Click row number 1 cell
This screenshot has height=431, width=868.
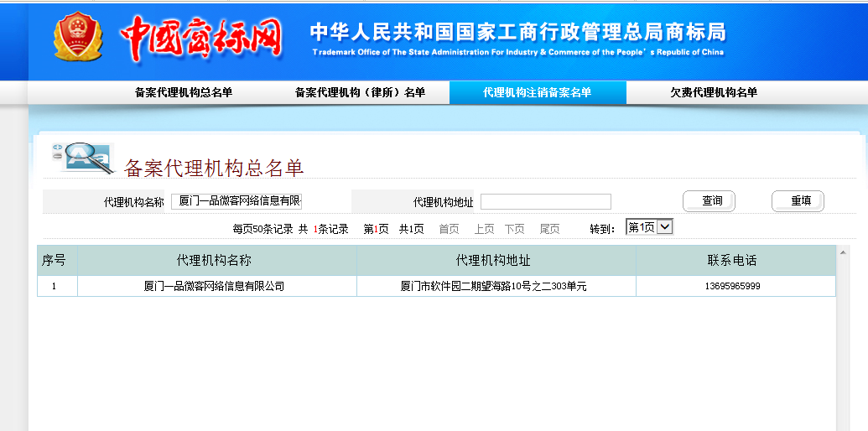click(x=58, y=287)
